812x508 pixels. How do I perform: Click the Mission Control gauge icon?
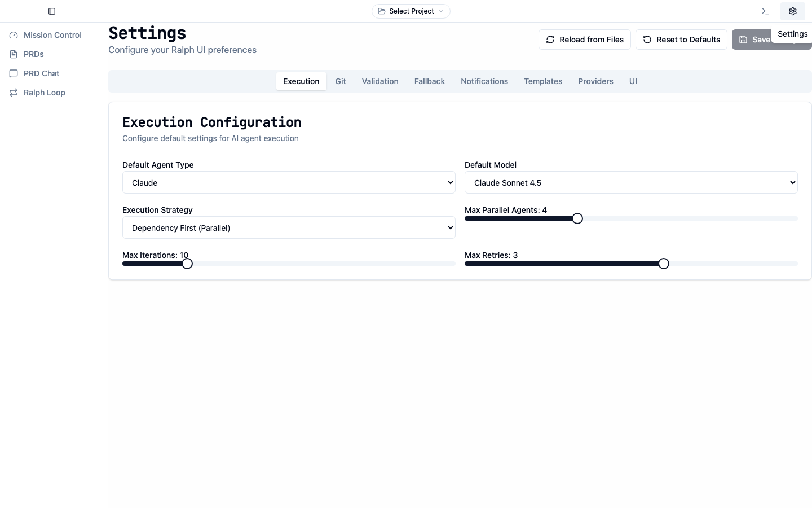(14, 35)
